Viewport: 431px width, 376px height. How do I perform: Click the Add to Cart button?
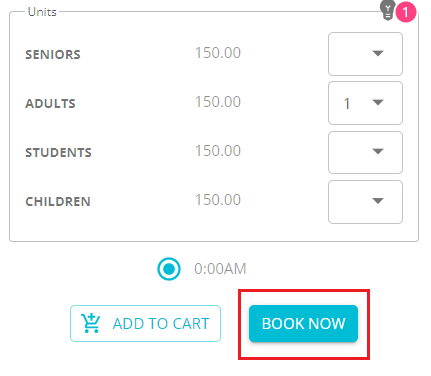[145, 323]
